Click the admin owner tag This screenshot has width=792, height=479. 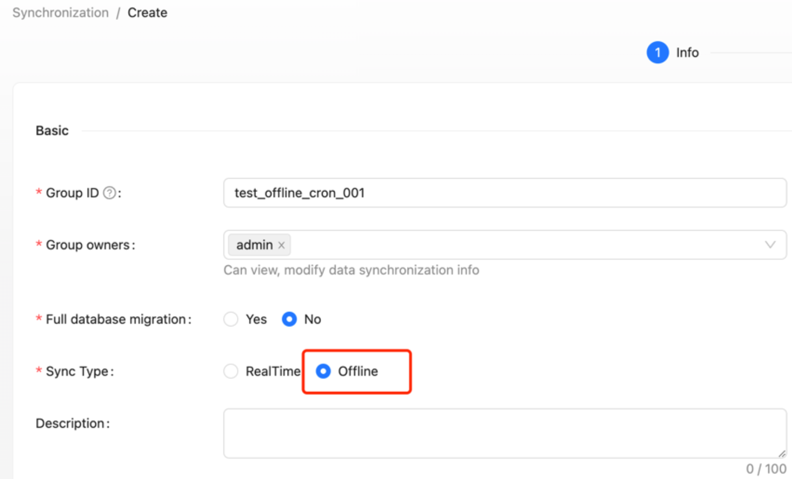[x=254, y=245]
